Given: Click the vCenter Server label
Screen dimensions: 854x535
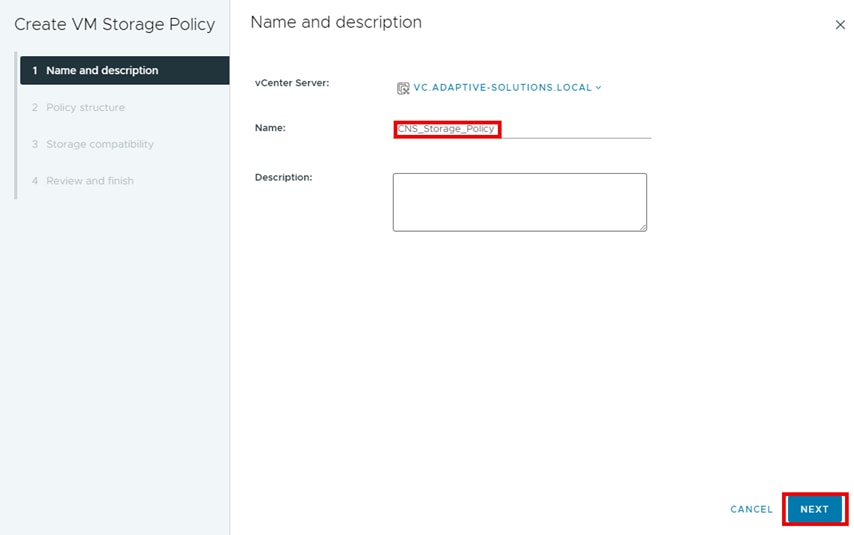Looking at the screenshot, I should pyautogui.click(x=292, y=83).
